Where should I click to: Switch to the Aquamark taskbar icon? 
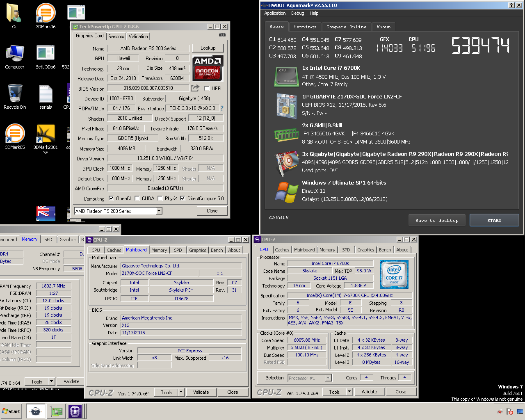click(x=35, y=411)
